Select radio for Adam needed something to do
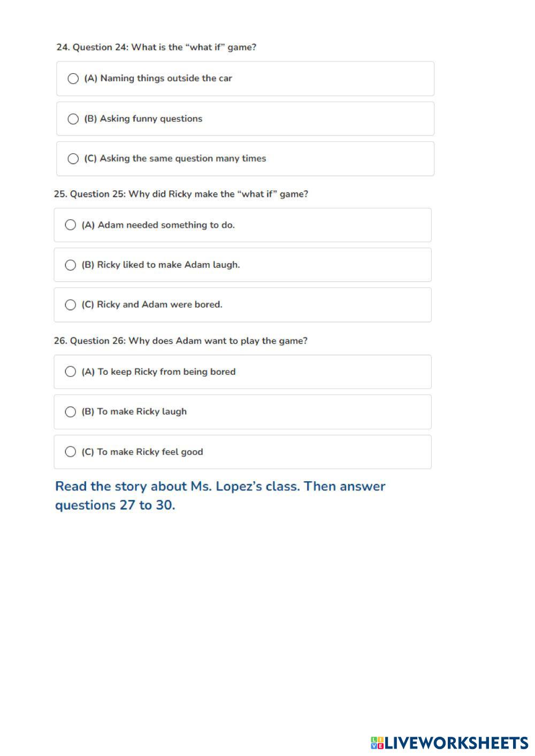 point(71,225)
